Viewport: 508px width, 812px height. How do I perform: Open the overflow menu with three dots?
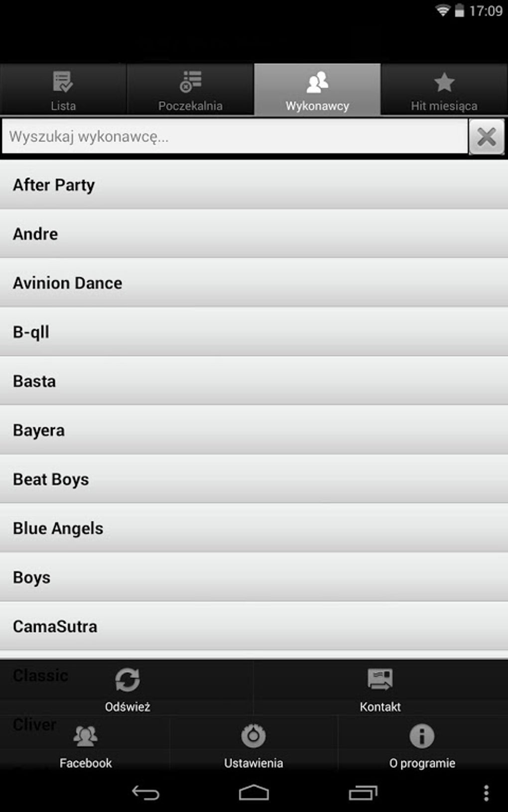pyautogui.click(x=487, y=793)
